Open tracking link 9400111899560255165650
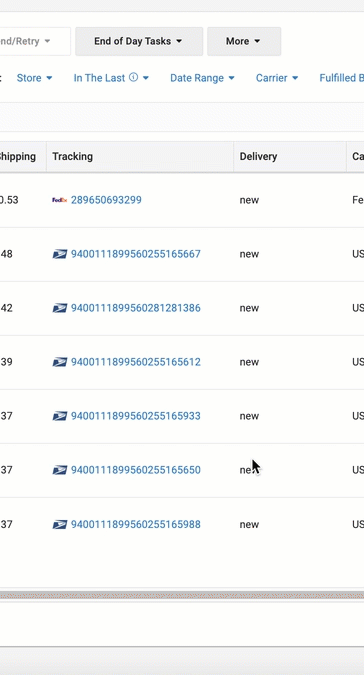The image size is (364, 675). point(136,470)
